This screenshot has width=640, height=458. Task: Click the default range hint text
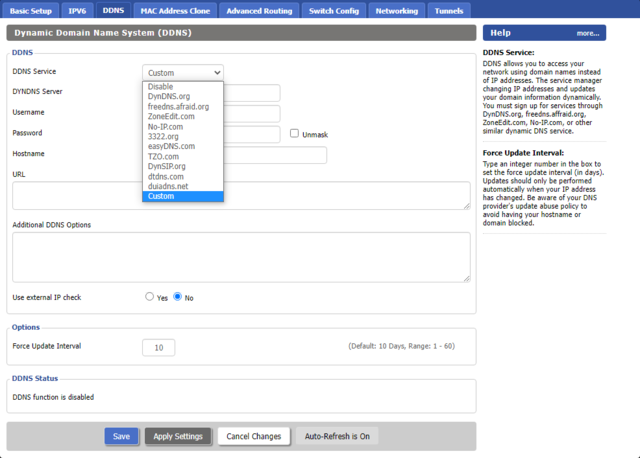pyautogui.click(x=401, y=346)
